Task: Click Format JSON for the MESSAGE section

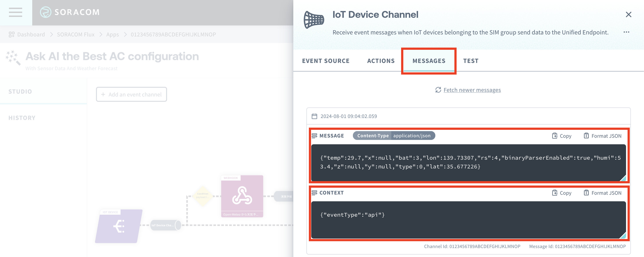Action: [603, 136]
